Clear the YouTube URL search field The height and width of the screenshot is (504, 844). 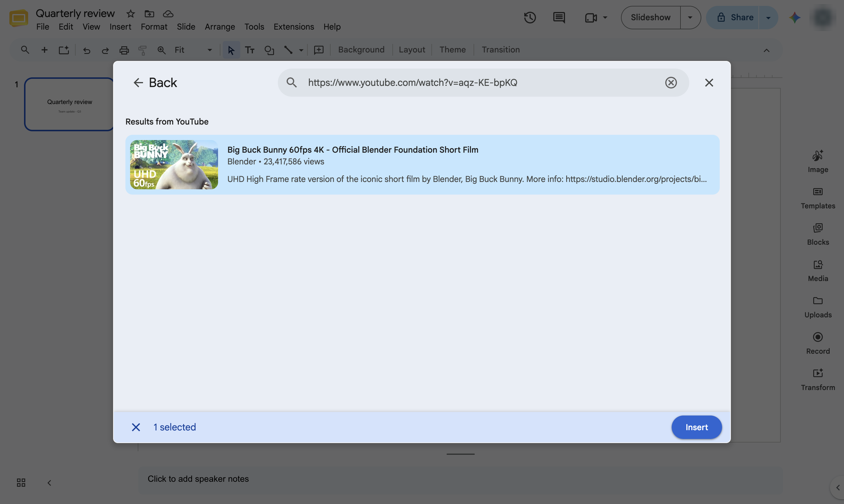pos(671,83)
